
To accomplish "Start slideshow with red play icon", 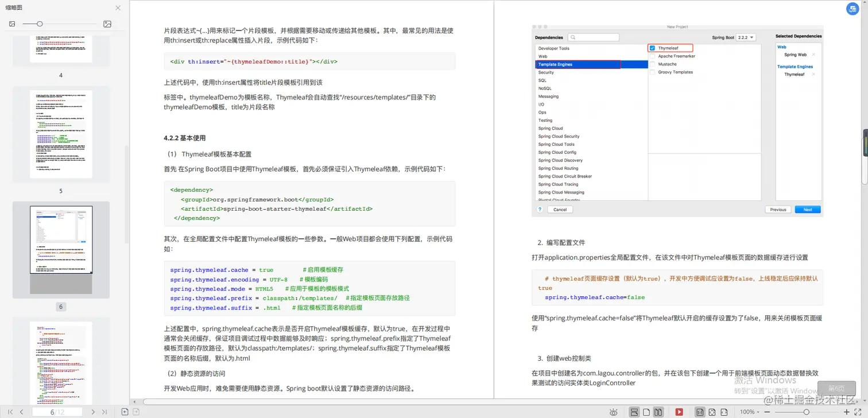I will click(679, 412).
